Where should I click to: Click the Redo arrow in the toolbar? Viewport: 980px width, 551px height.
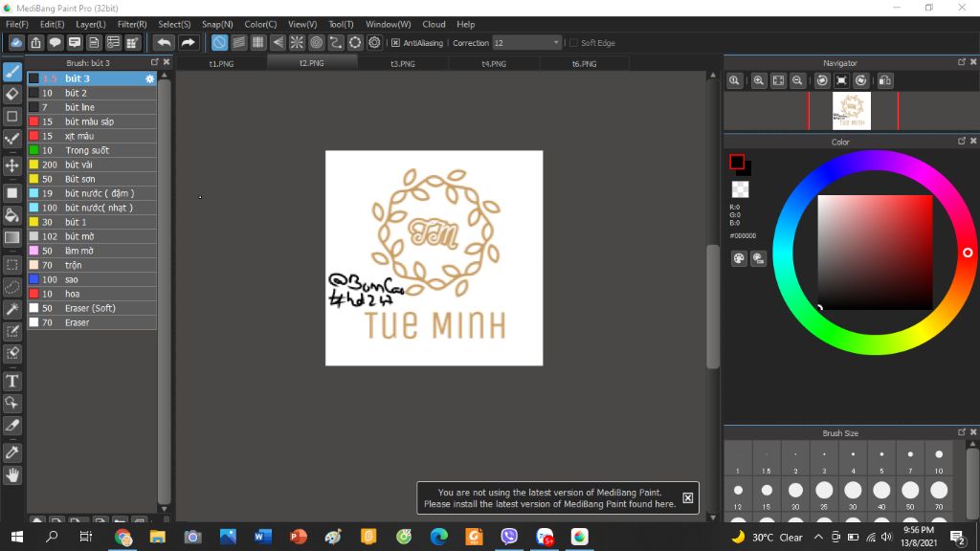tap(188, 42)
